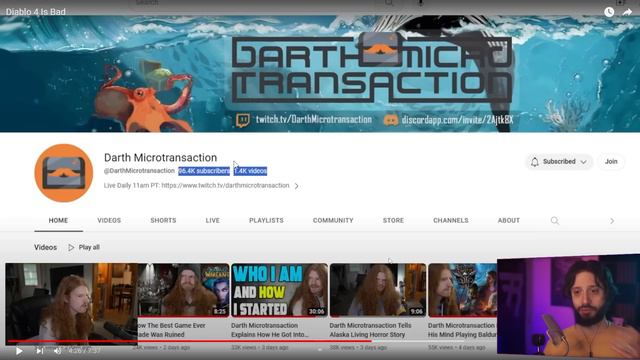
Task: Expand channel description chevron arrow
Action: (x=297, y=186)
